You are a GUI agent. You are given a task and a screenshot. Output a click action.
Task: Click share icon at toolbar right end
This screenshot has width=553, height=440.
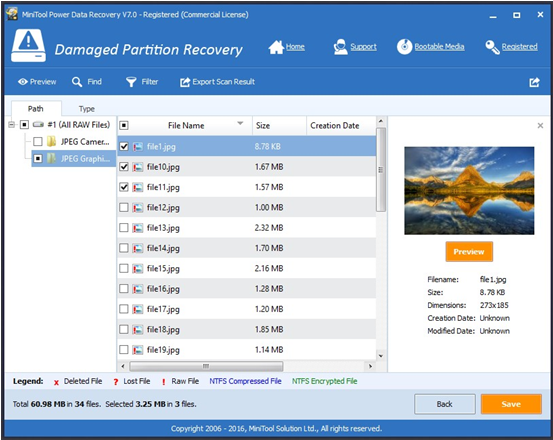coord(534,82)
